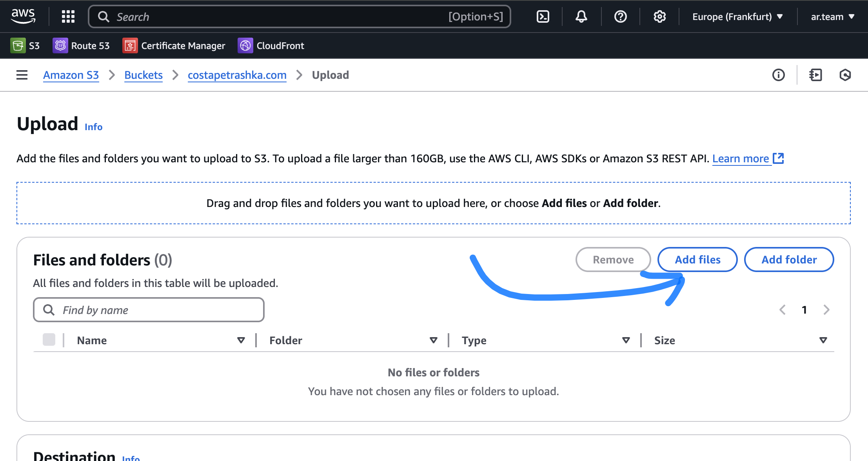
Task: Open CloudFront shortcut in favorites bar
Action: tap(271, 45)
